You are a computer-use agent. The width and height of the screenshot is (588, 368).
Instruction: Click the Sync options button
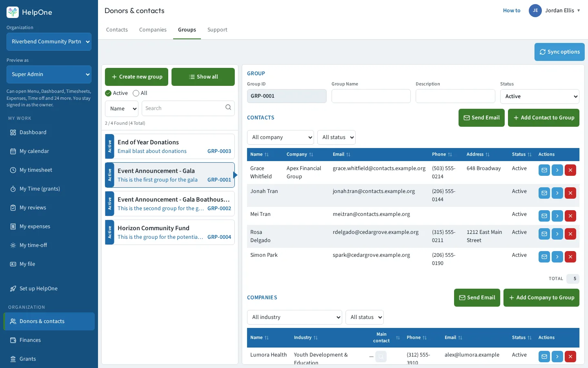coord(559,52)
